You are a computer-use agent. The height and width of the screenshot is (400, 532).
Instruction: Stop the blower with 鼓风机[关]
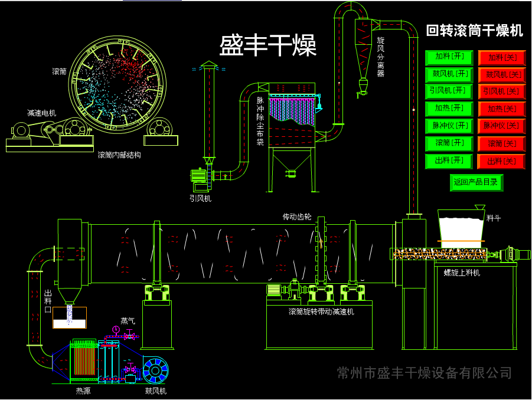click(501, 75)
